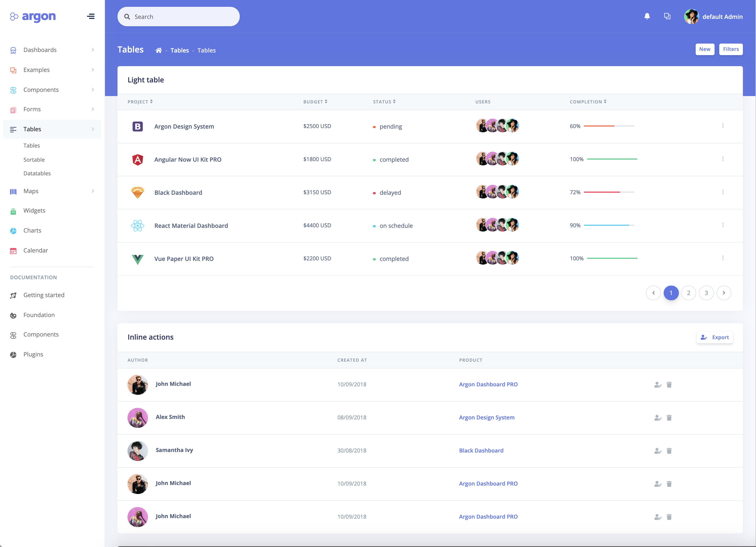
Task: Open the default Admin profile menu
Action: [713, 17]
